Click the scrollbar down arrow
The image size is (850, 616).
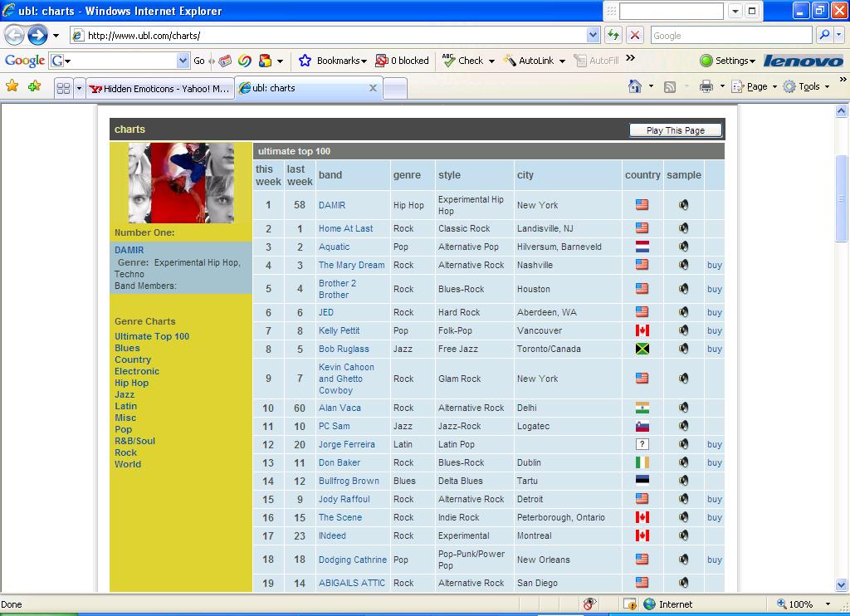(841, 584)
